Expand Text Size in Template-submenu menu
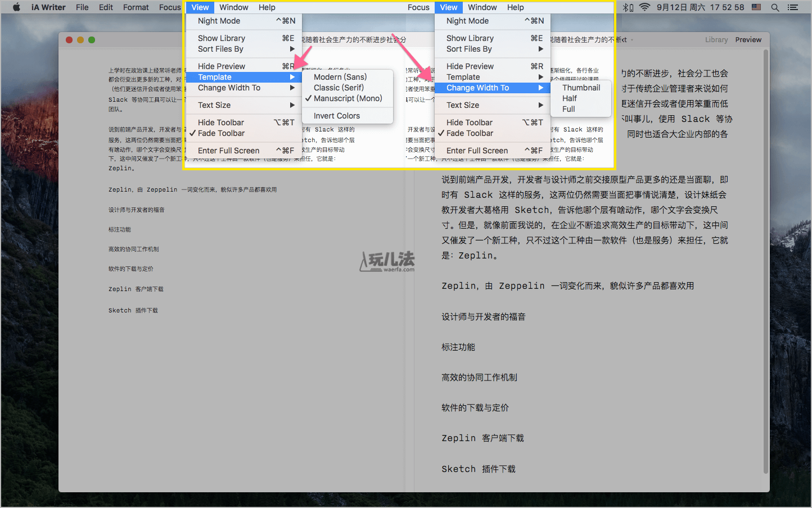This screenshot has width=812, height=508. click(243, 105)
